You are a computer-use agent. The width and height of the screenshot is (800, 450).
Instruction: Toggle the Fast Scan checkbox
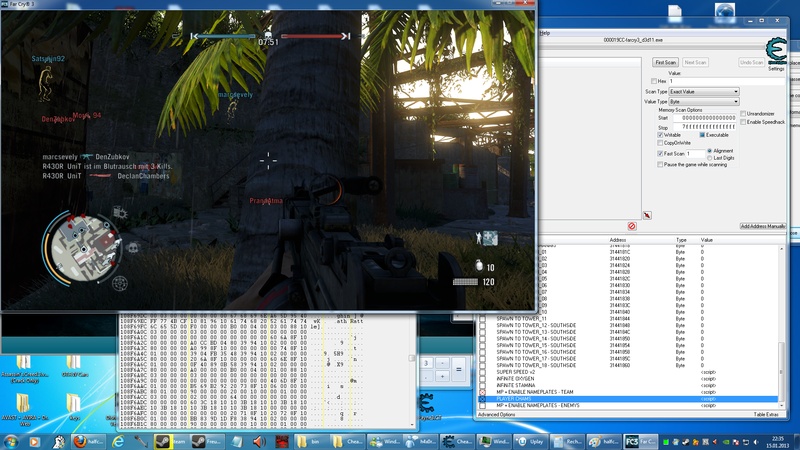pyautogui.click(x=660, y=154)
